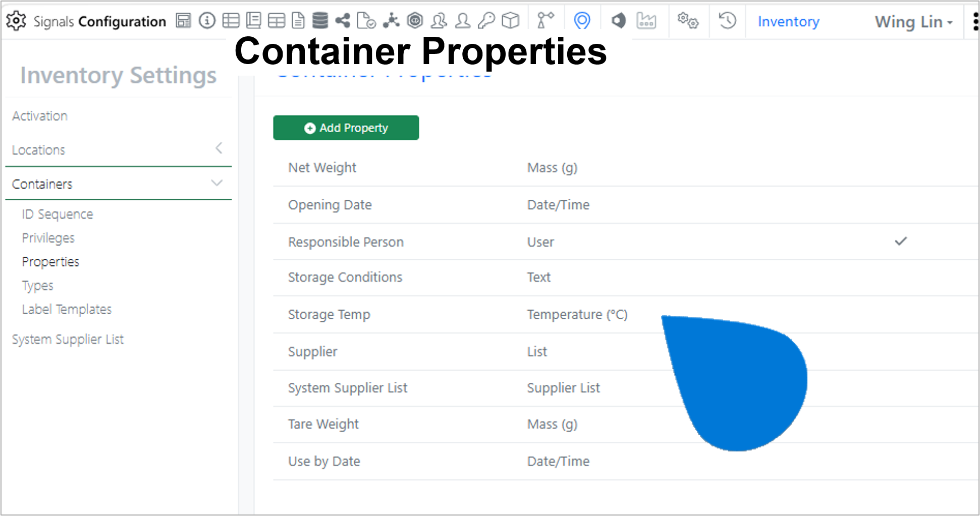The width and height of the screenshot is (980, 516).
Task: Click the Inventory link in header
Action: pos(788,22)
